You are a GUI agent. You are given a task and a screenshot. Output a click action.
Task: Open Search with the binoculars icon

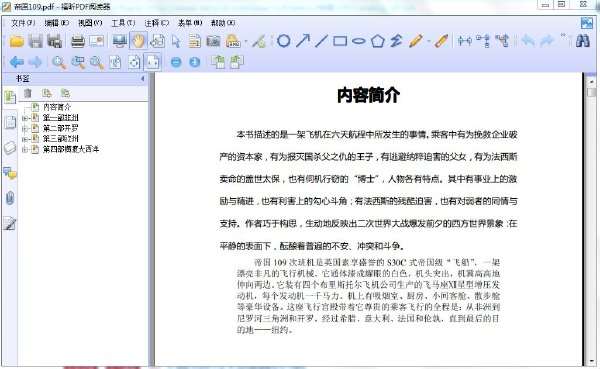pyautogui.click(x=583, y=41)
